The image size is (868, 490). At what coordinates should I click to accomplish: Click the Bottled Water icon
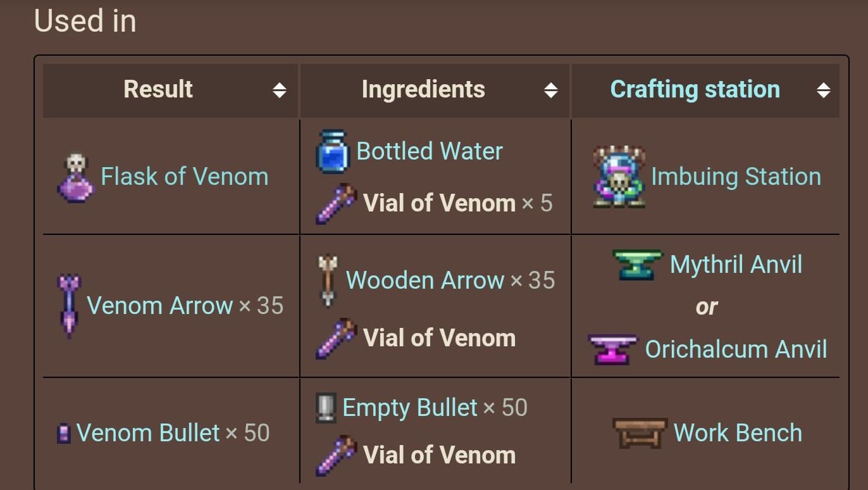tap(332, 152)
